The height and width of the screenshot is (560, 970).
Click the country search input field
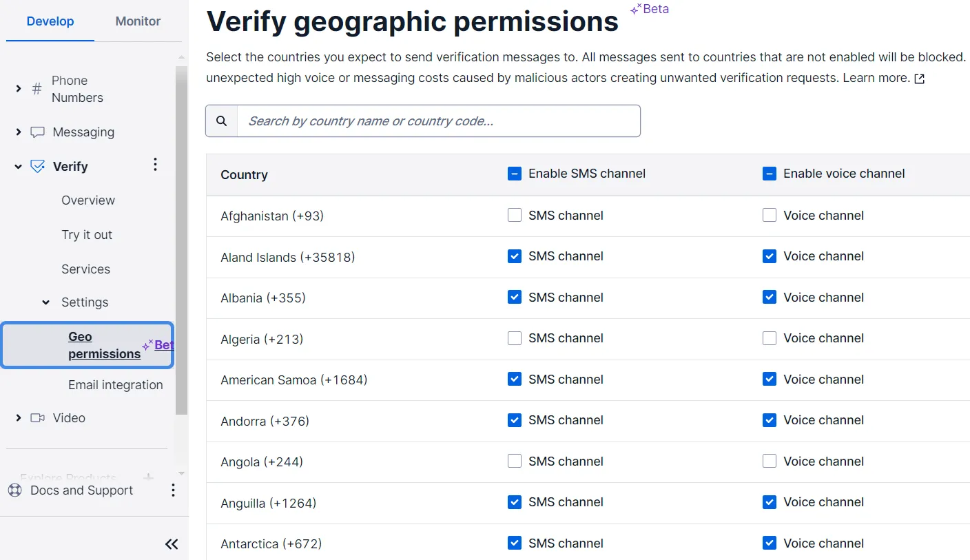pyautogui.click(x=438, y=121)
